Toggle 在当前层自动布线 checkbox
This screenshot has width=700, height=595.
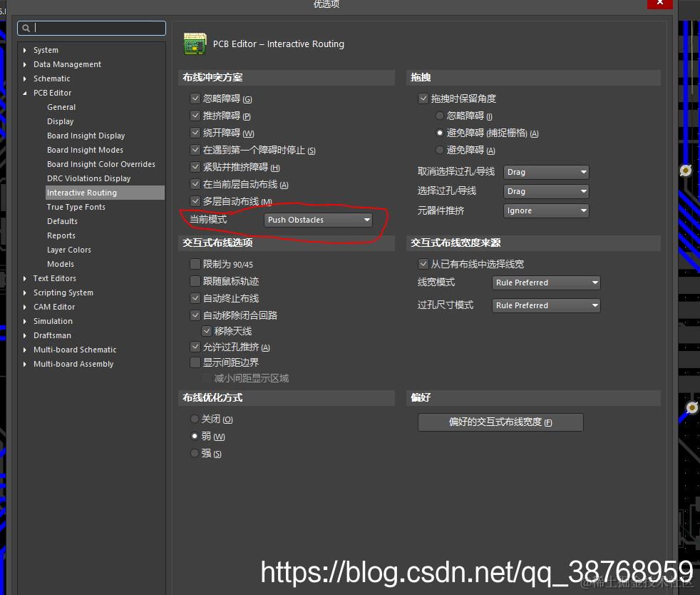(x=195, y=184)
